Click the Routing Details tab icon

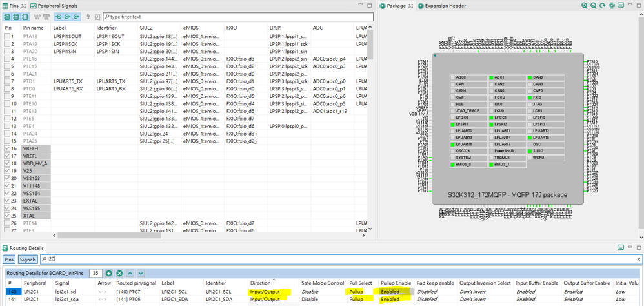click(5, 248)
